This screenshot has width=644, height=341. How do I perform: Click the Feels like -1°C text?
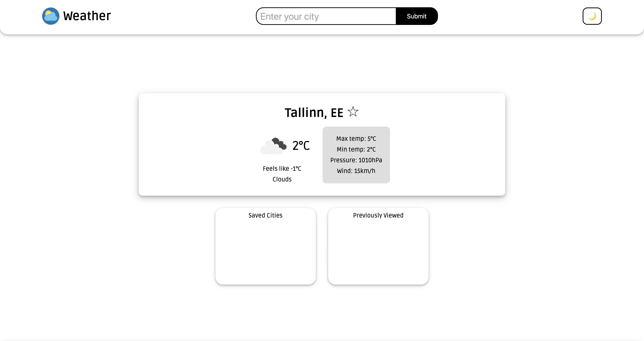[x=282, y=169]
